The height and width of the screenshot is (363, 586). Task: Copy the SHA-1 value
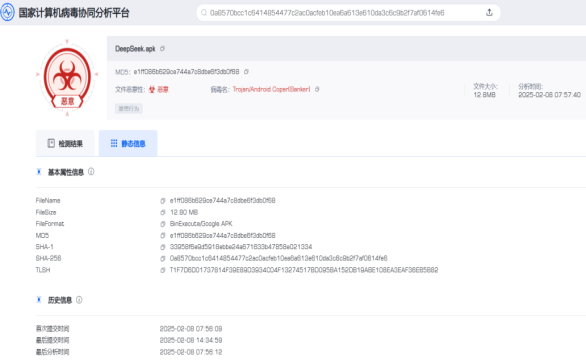click(x=163, y=247)
